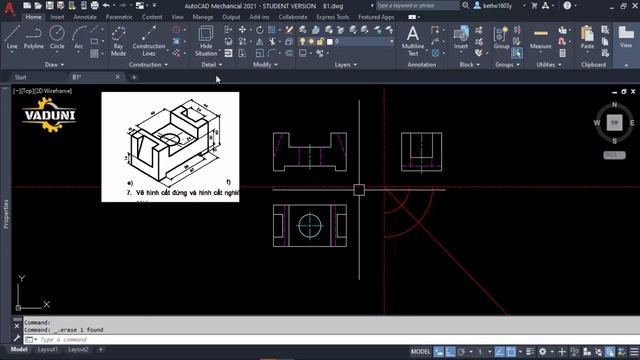The image size is (640, 360).
Task: Expand the Construction panel dropdown
Action: click(x=148, y=64)
